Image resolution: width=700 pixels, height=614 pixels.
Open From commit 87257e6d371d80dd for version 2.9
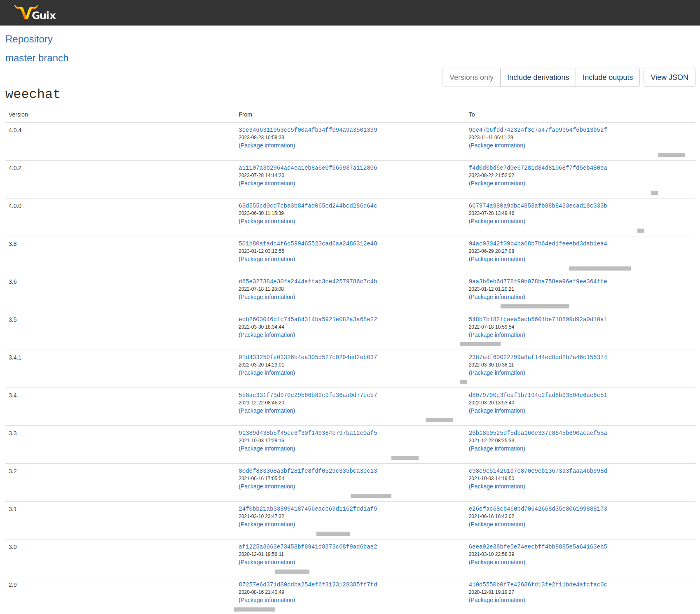pyautogui.click(x=308, y=584)
